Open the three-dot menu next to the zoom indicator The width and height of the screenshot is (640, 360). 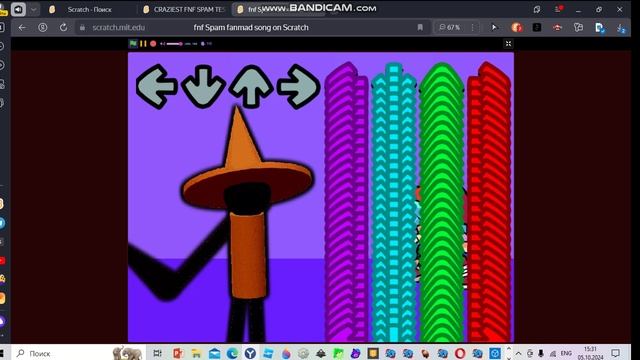[x=473, y=27]
